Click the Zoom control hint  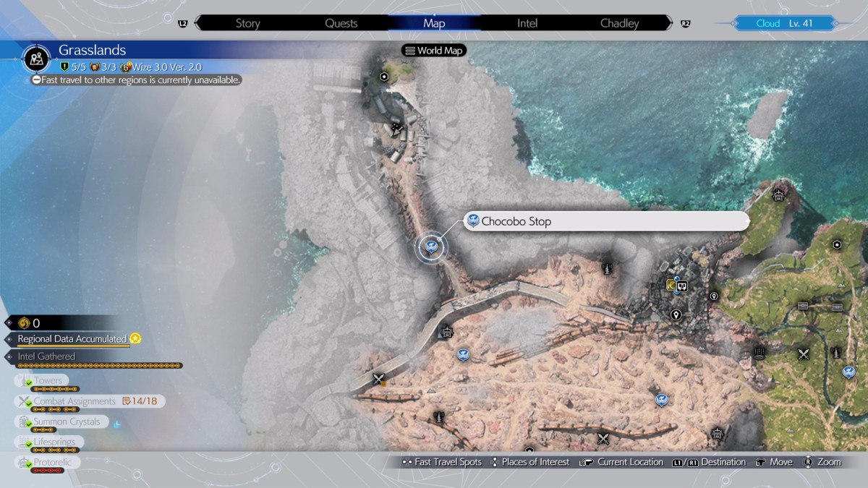[x=822, y=462]
